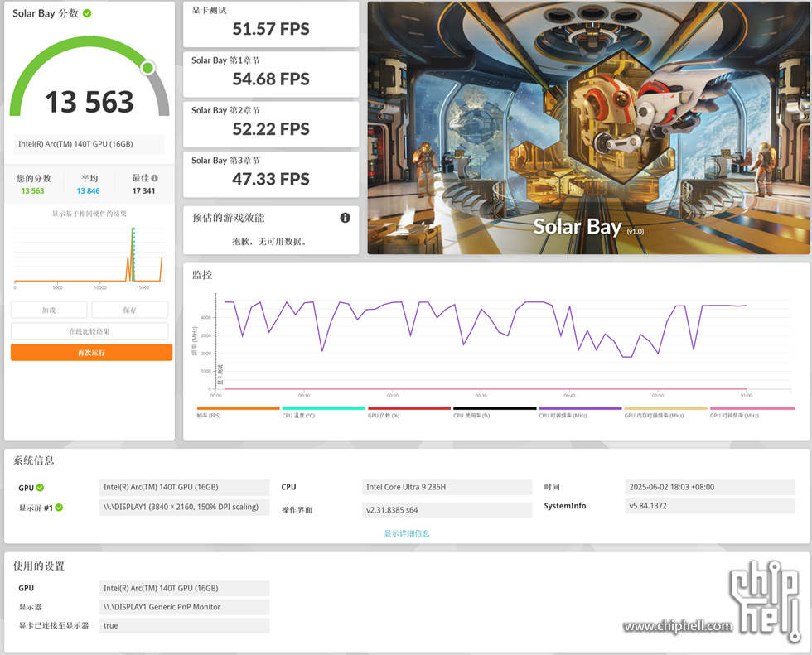Click the interface version v2.31.8385 s64
The height and width of the screenshot is (655, 812).
point(447,510)
